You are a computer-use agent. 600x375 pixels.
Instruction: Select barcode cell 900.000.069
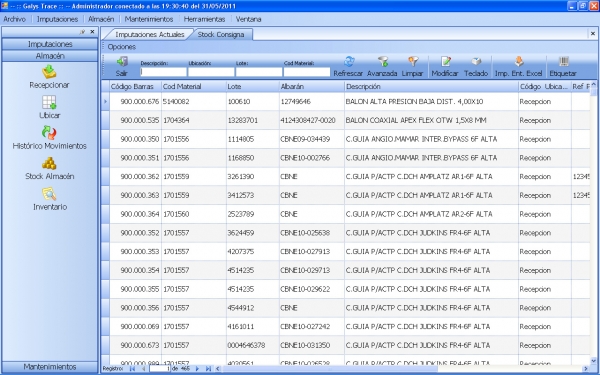[135, 327]
